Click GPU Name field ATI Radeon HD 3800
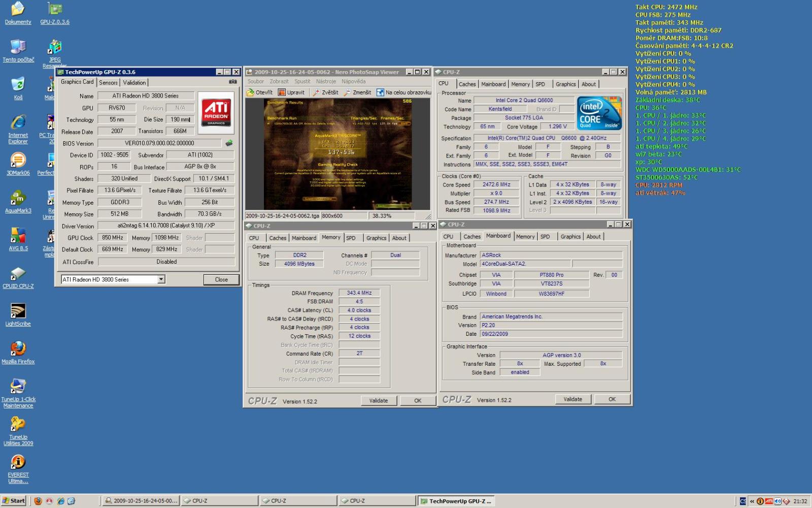 point(146,96)
